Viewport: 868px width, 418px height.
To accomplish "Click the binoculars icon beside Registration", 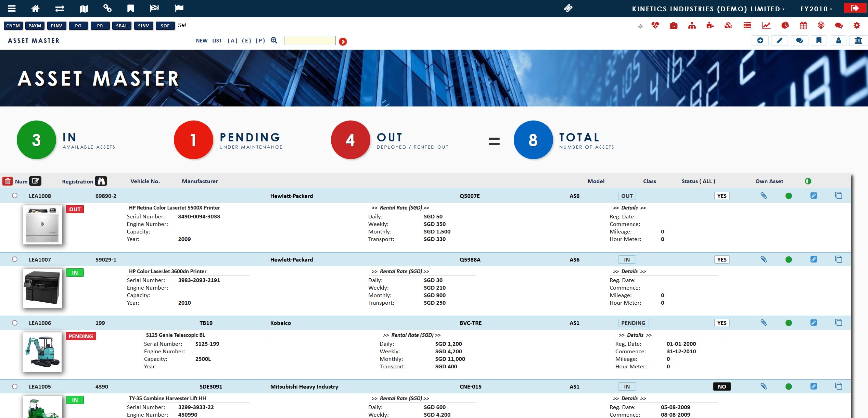I will [x=101, y=181].
